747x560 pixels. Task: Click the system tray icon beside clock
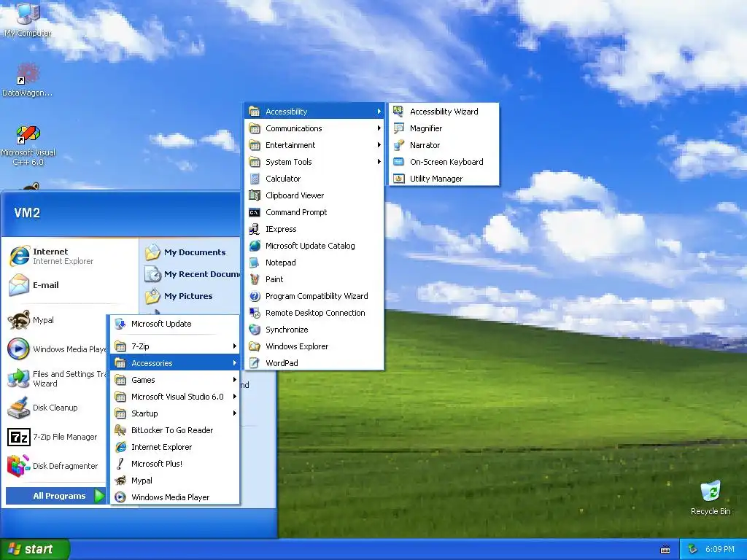[x=693, y=549]
